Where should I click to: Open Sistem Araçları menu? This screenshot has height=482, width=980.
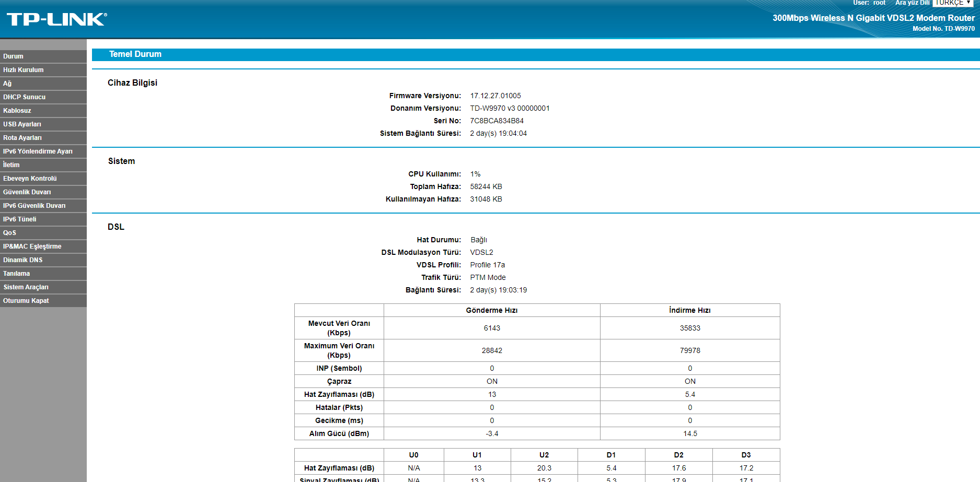click(x=43, y=287)
